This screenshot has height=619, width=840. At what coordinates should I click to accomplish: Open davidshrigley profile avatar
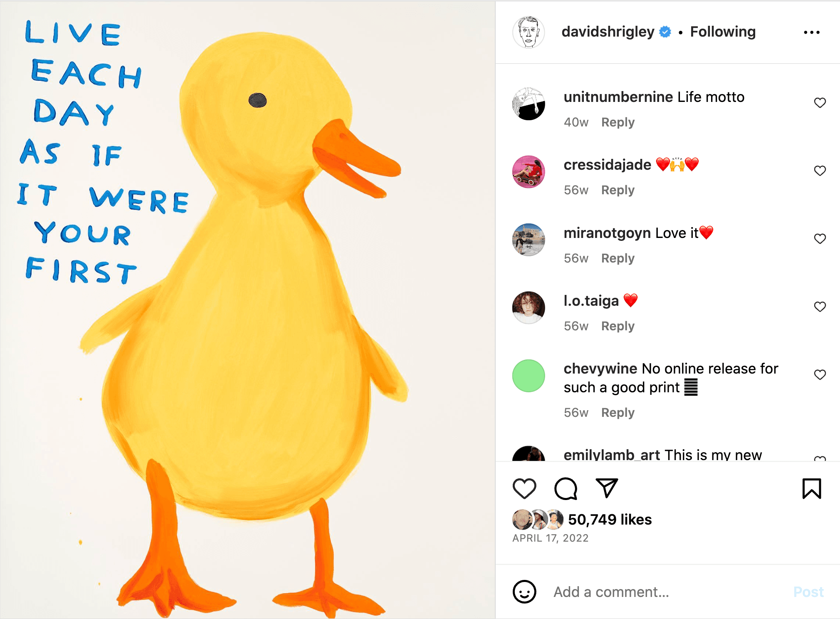coord(529,32)
